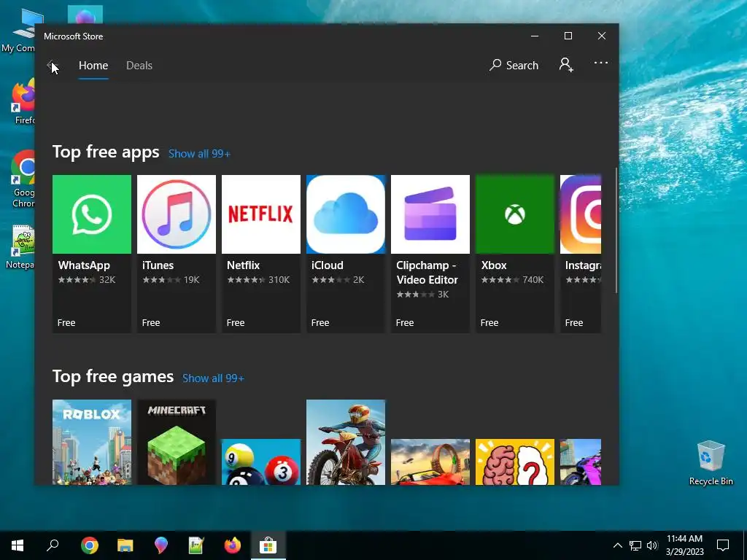Open the purple motorcycle game thumbnail

[x=581, y=462]
